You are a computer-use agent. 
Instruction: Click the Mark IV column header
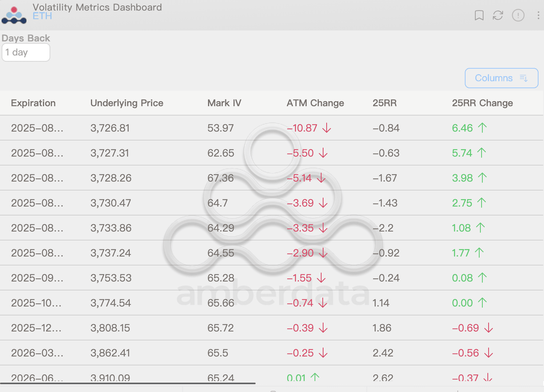click(x=224, y=103)
